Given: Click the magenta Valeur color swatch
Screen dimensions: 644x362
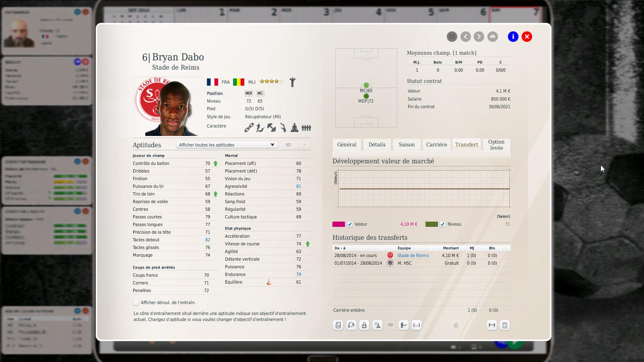Looking at the screenshot, I should click(339, 224).
